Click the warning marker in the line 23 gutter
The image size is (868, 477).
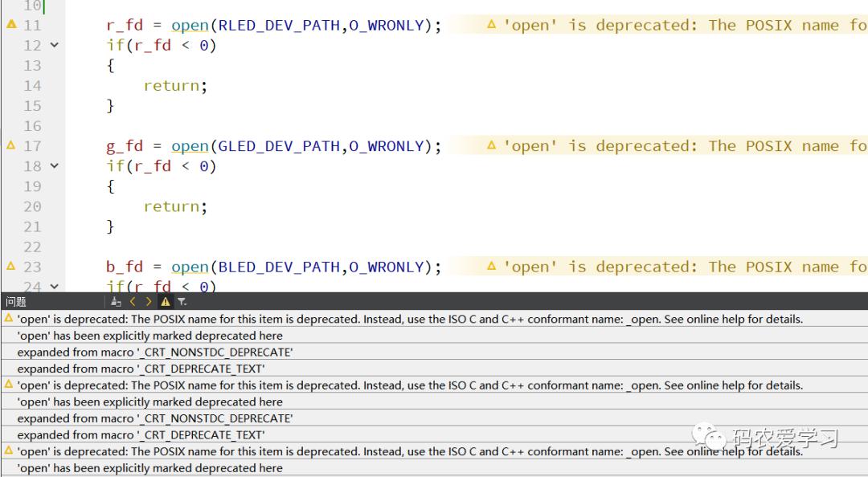coord(11,266)
